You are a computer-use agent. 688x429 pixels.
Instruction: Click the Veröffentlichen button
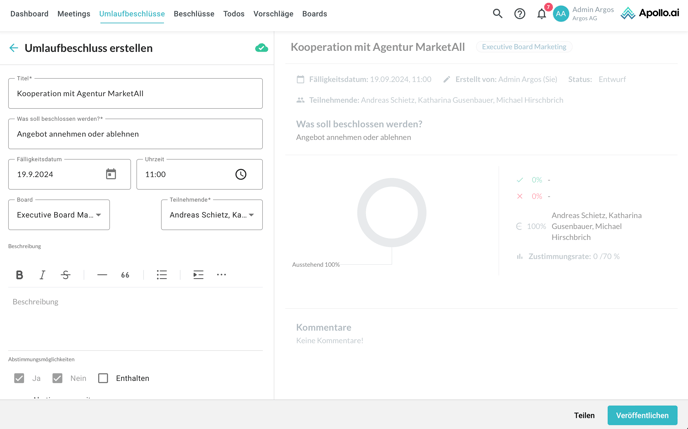point(642,415)
